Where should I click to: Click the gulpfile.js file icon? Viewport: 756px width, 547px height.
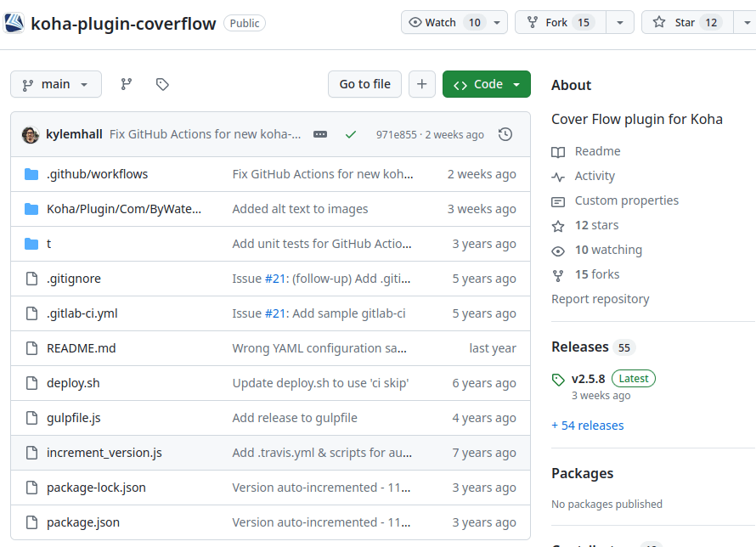[x=31, y=418]
